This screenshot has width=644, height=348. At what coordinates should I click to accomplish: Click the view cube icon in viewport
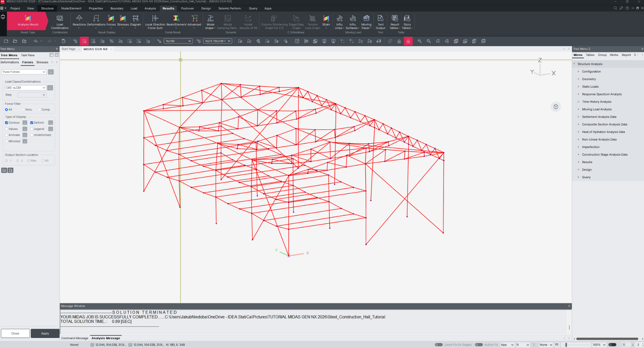[x=556, y=107]
